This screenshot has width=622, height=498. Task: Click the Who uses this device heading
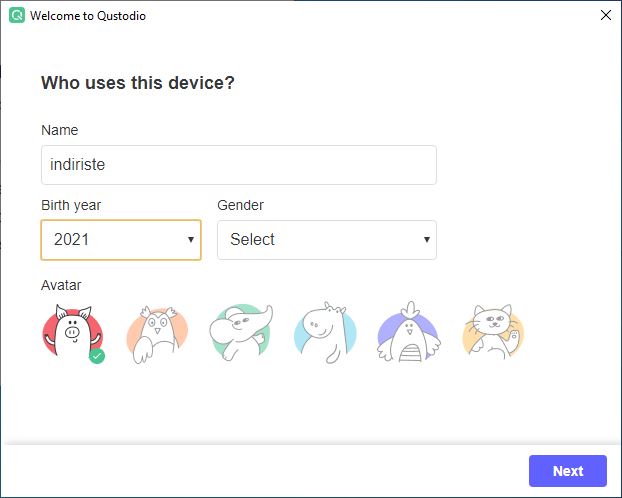138,83
